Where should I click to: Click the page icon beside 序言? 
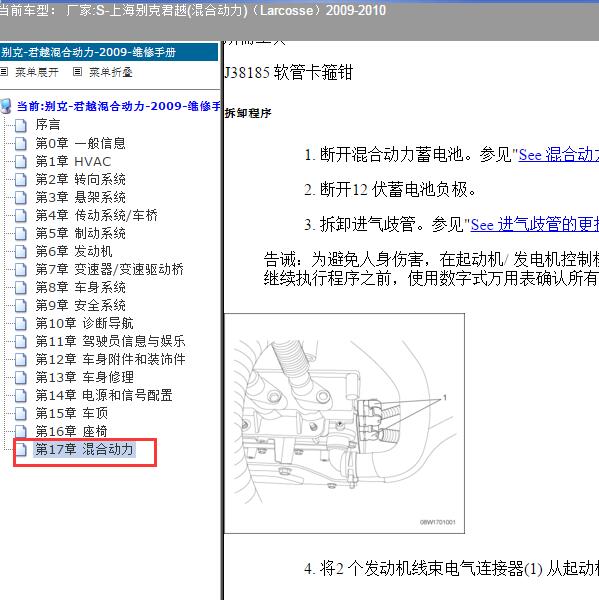pos(21,125)
